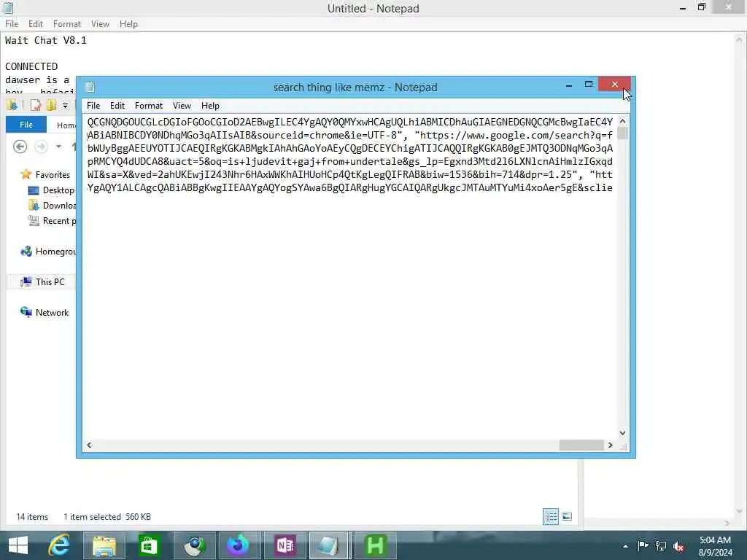Click left arrow of front Notepad horizontal scrollbar

tap(89, 446)
